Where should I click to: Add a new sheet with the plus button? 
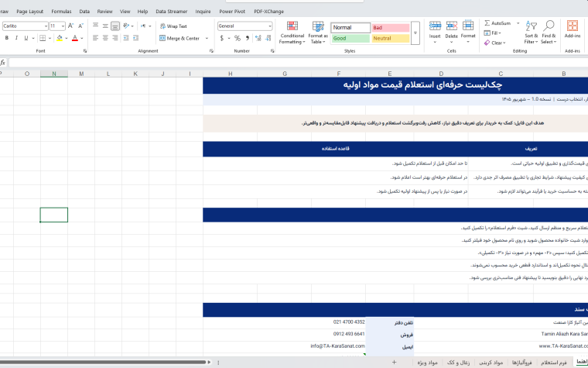[x=394, y=363]
